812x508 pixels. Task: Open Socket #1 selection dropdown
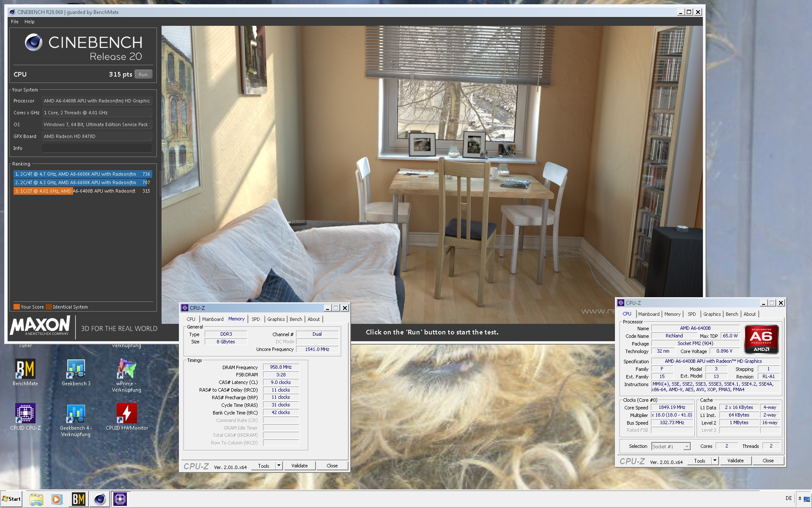[671, 446]
